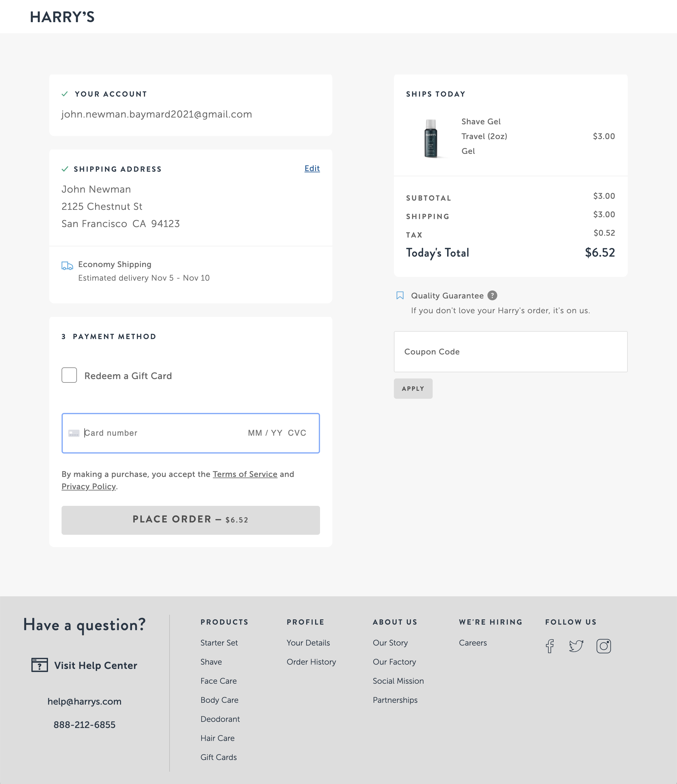Click the Economy Shipping truck icon

67,266
